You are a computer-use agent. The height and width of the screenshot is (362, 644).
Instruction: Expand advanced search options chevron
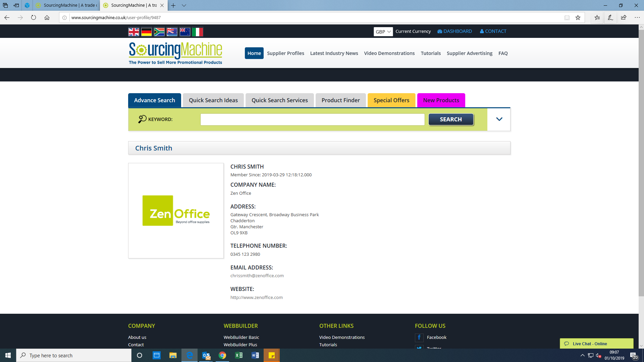[x=499, y=119]
